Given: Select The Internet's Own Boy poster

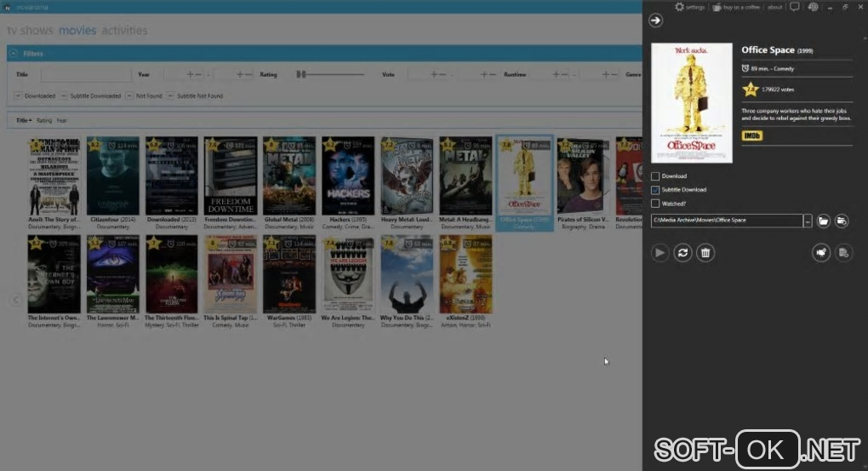Looking at the screenshot, I should [54, 274].
